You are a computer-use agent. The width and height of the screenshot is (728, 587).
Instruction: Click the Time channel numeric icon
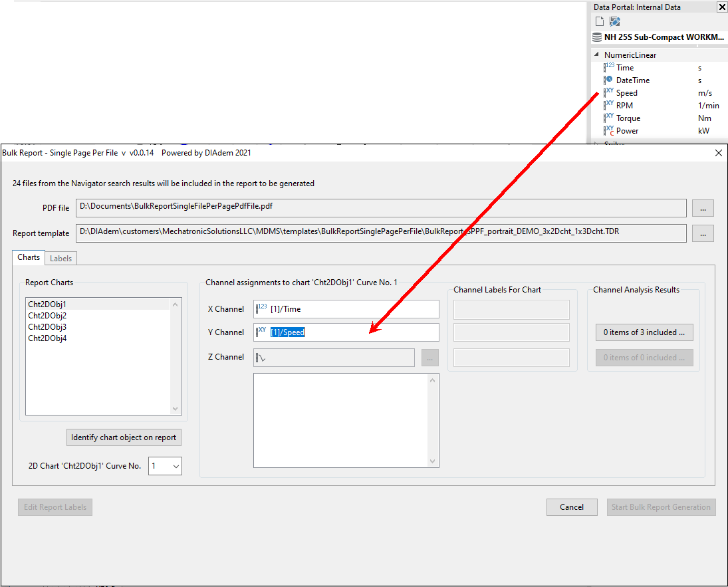click(609, 67)
